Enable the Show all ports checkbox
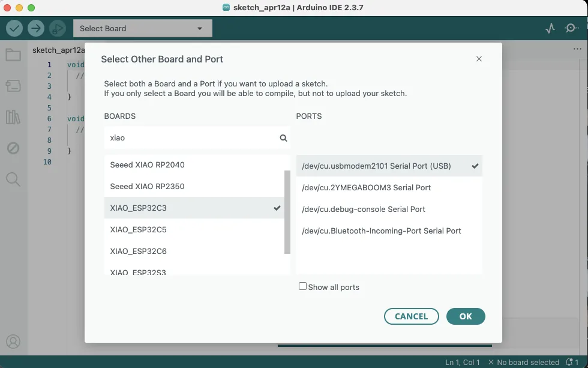This screenshot has width=588, height=368. coord(302,286)
